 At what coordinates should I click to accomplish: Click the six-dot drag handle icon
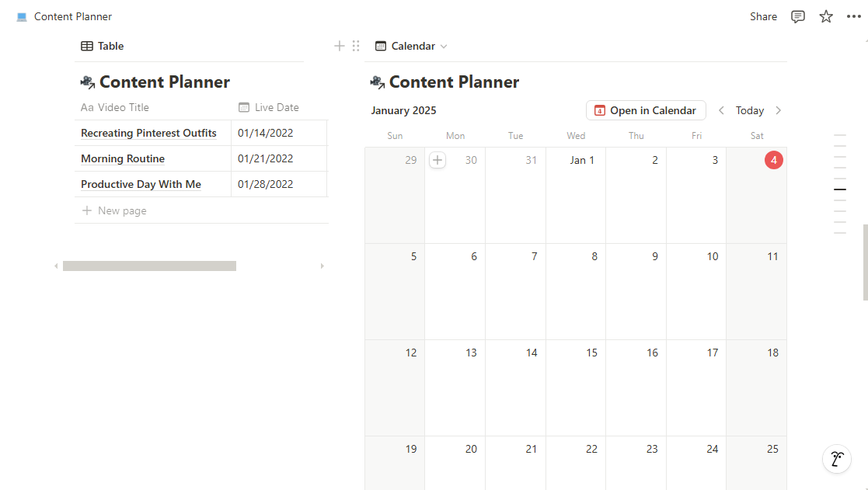click(356, 46)
